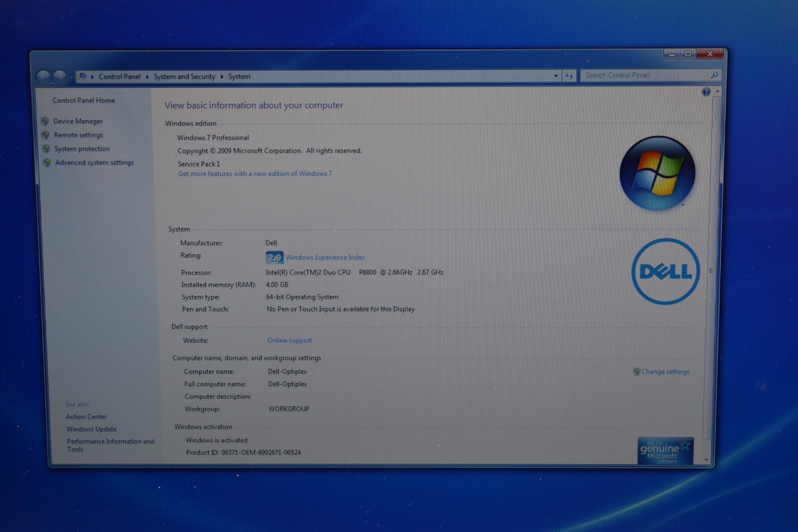
Task: Minimize the System window
Action: (x=672, y=54)
